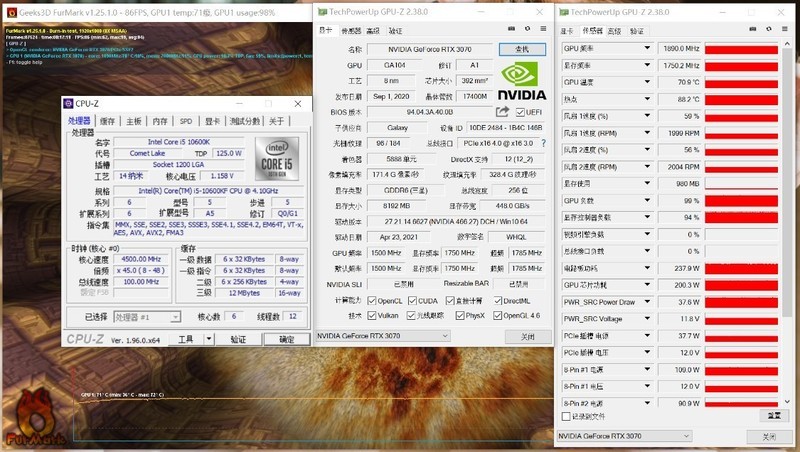Open the GPU 温度 sensor dropdown arrow

(x=647, y=82)
